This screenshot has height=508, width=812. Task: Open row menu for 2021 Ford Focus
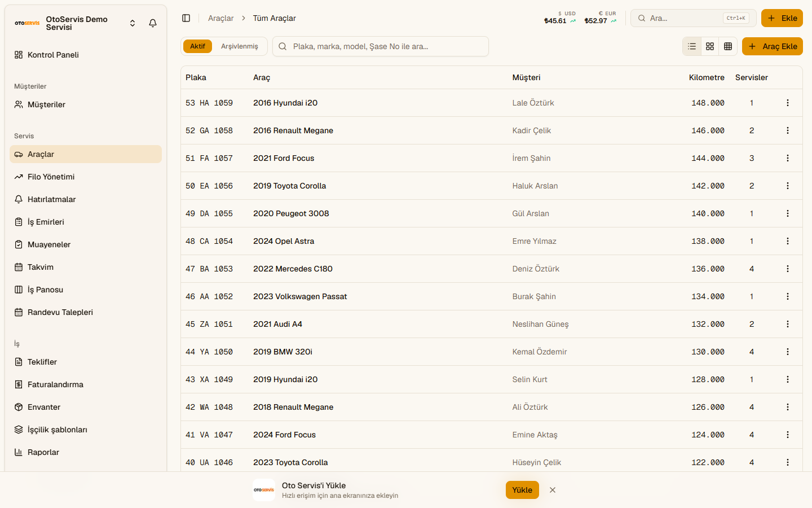pyautogui.click(x=788, y=158)
